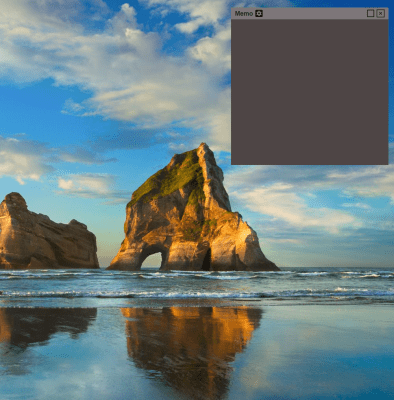The width and height of the screenshot is (394, 400).
Task: Click the wet sand at the bottom right
Action: click(333, 367)
